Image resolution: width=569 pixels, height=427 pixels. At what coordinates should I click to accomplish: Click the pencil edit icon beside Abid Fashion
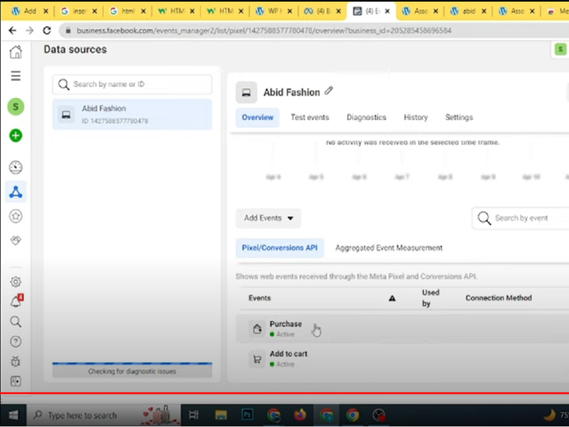point(328,91)
